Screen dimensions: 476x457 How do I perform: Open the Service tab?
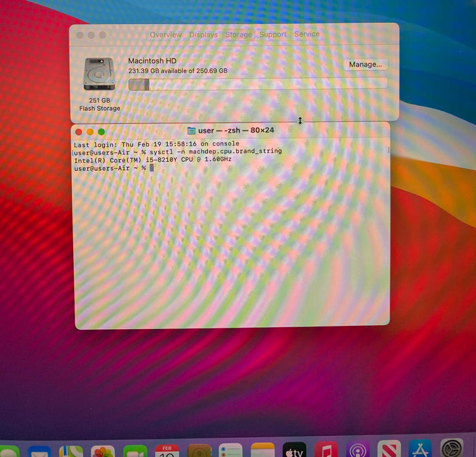pos(307,34)
